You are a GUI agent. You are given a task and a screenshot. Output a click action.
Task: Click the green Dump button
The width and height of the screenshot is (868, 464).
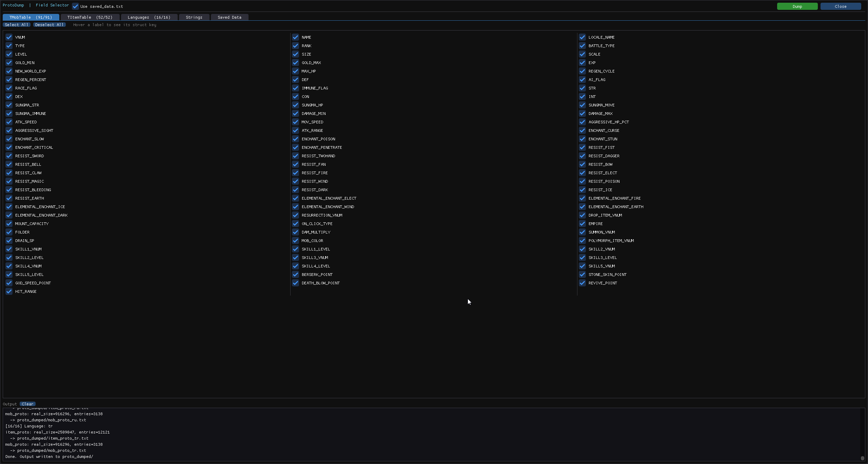point(797,6)
